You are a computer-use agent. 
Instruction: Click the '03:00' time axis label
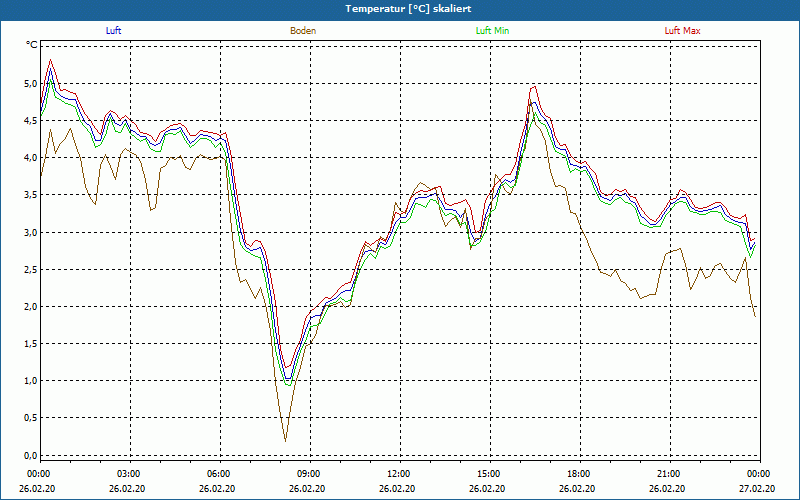128,474
